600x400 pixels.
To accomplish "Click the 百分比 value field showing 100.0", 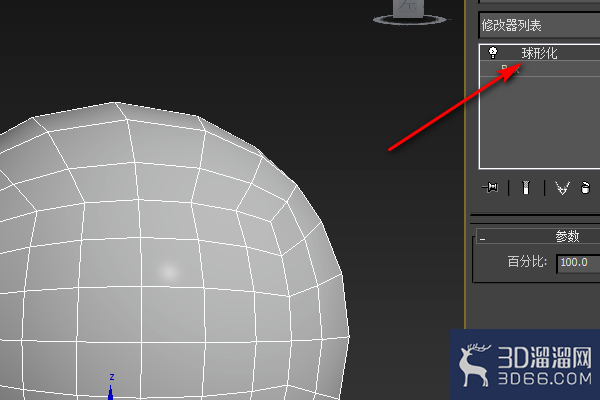I will click(x=578, y=263).
